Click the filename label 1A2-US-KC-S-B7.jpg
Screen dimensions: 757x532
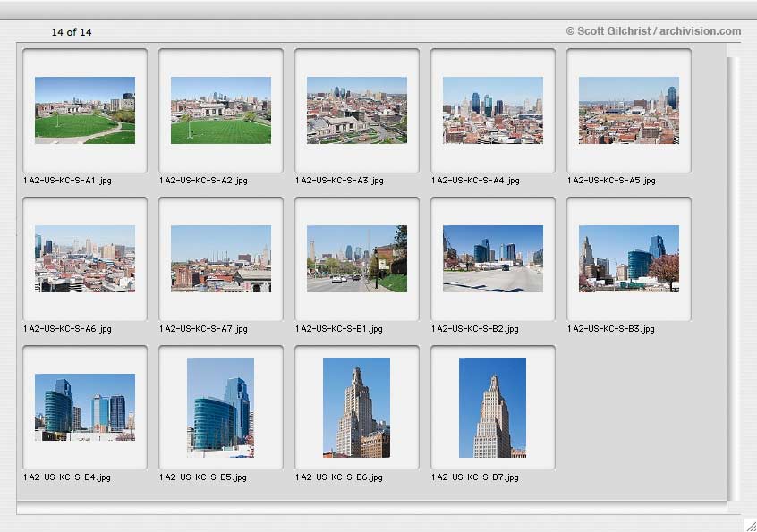coord(475,477)
